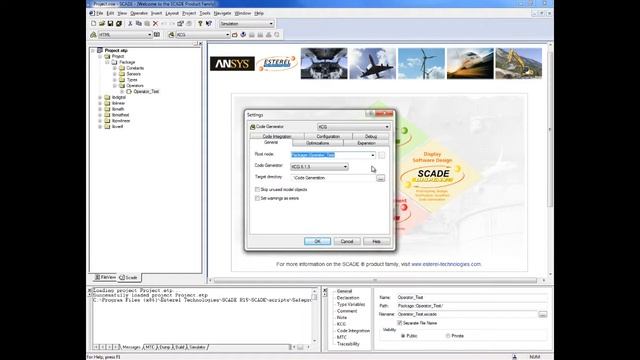The width and height of the screenshot is (640, 360).
Task: Open the Tools menu
Action: [x=205, y=13]
